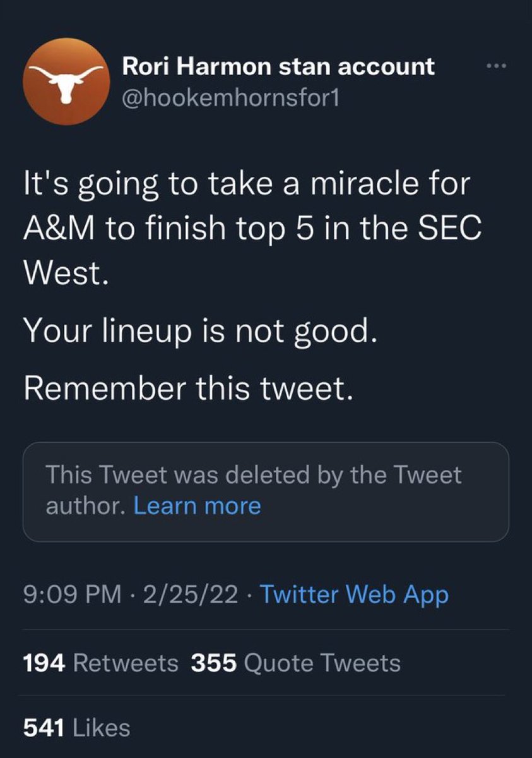Click the retweet count number 194
Viewport: 532px width, 758px height.
click(45, 663)
